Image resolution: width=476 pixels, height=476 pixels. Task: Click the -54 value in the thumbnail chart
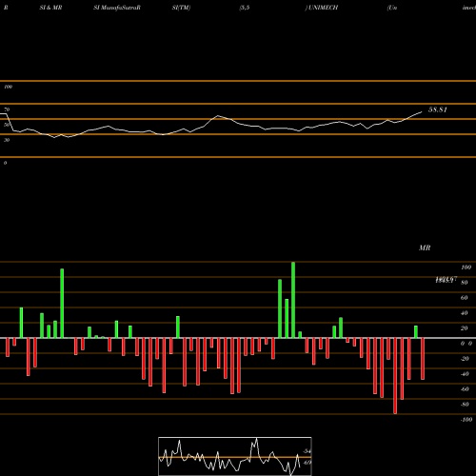307,451
